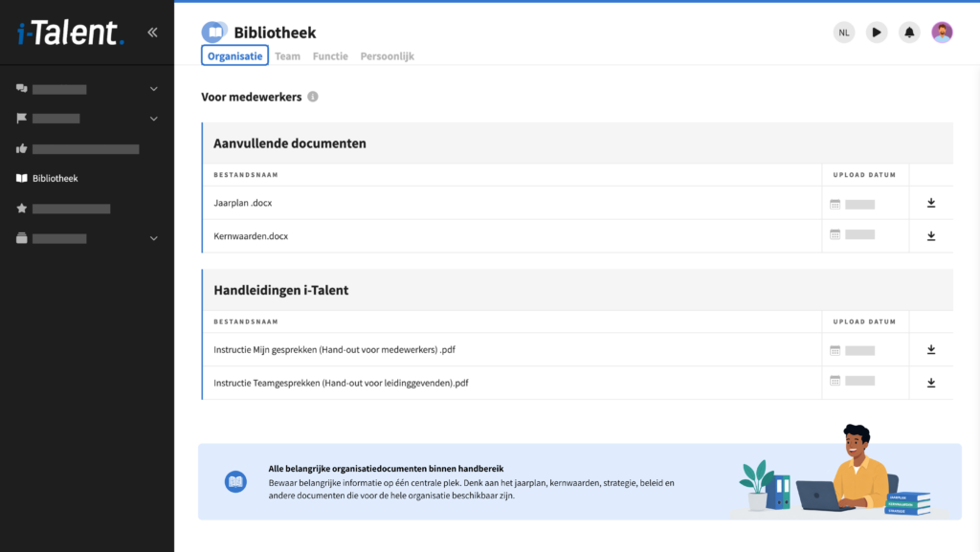The height and width of the screenshot is (552, 980).
Task: Click the banner illustration of man at laptop
Action: point(840,472)
